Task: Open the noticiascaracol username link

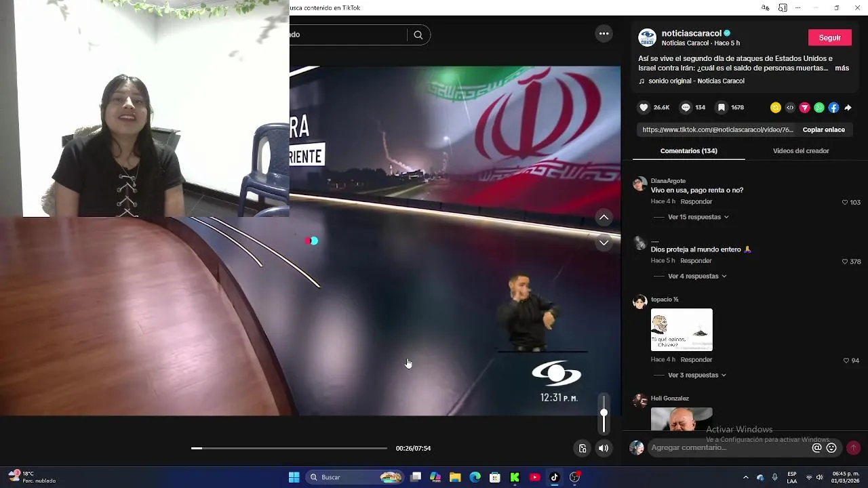Action: 691,33
